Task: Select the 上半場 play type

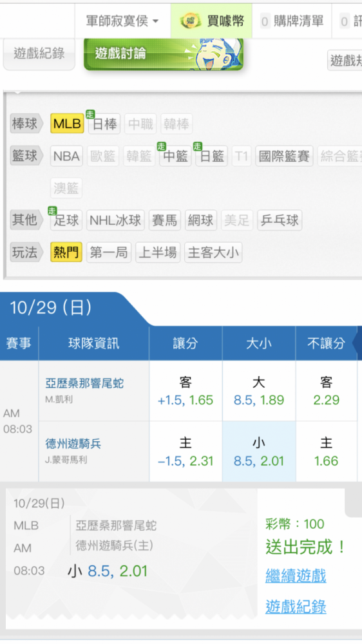Action: [x=157, y=252]
